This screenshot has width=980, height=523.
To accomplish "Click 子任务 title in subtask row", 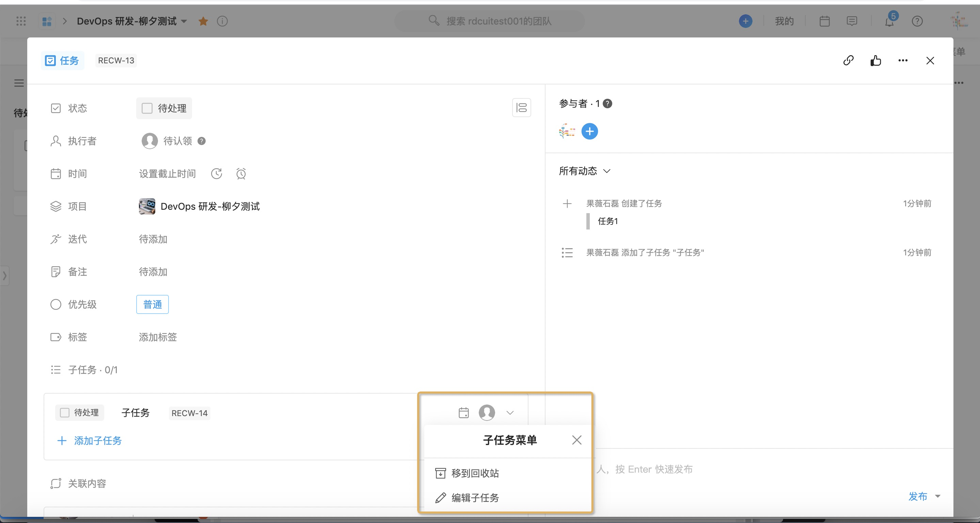I will (136, 413).
